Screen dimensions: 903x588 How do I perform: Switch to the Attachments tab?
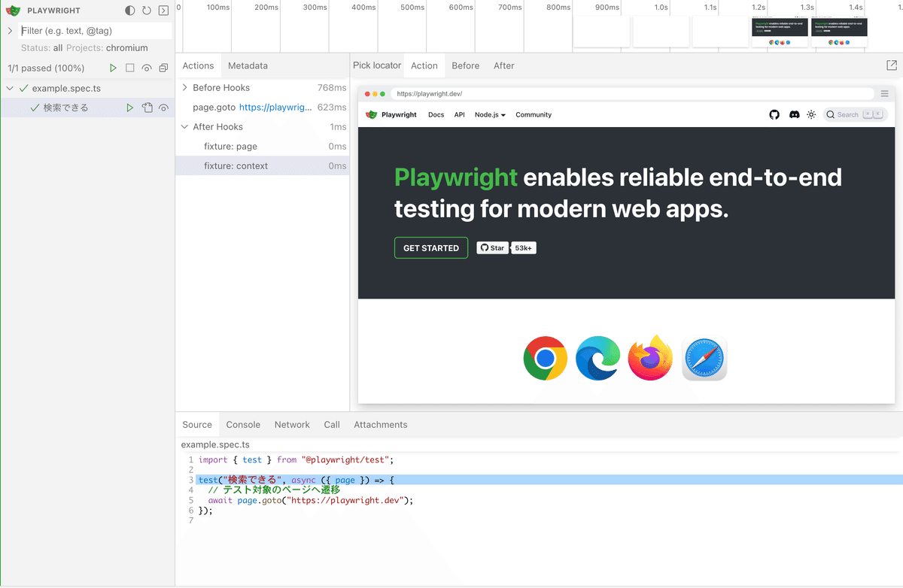click(x=381, y=425)
